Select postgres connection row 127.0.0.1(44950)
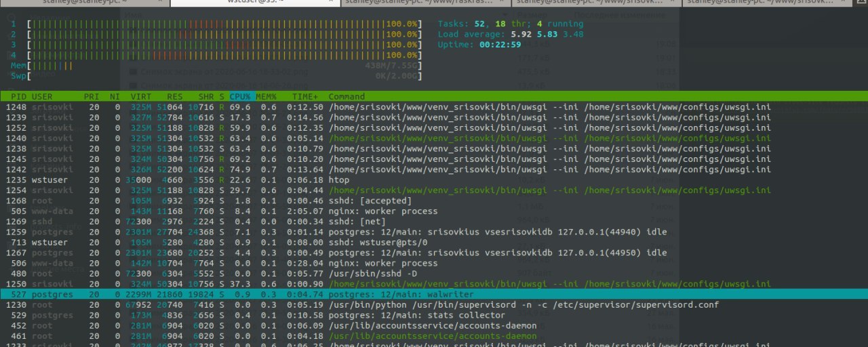Screen dimensions: 868x347 coord(434,253)
